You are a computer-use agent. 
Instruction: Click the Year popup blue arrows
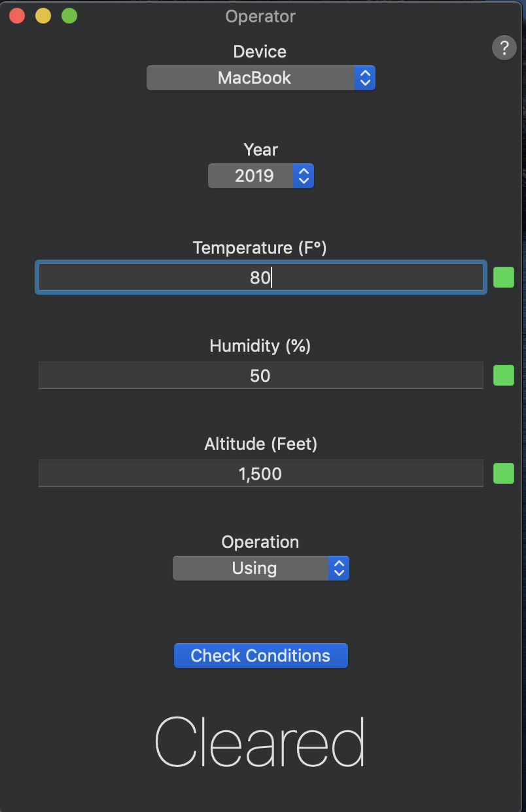click(x=304, y=176)
